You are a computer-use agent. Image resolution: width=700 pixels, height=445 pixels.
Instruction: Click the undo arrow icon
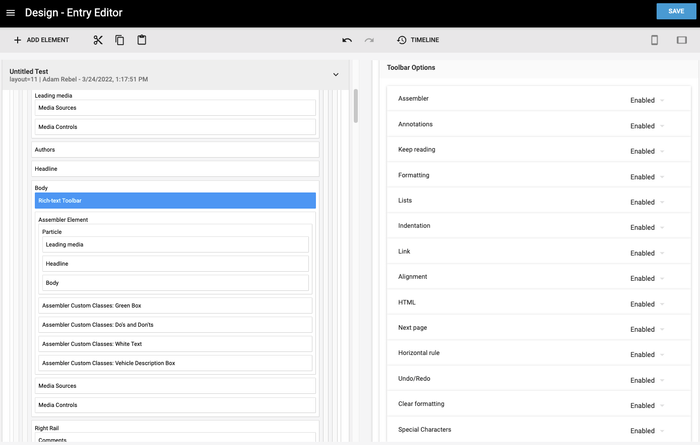pyautogui.click(x=347, y=40)
